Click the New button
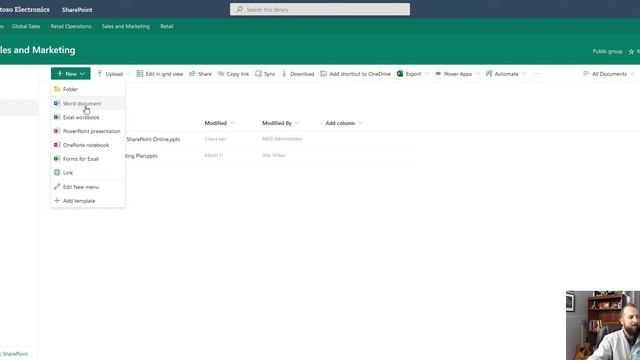Viewport: 640px width, 360px height. [71, 74]
